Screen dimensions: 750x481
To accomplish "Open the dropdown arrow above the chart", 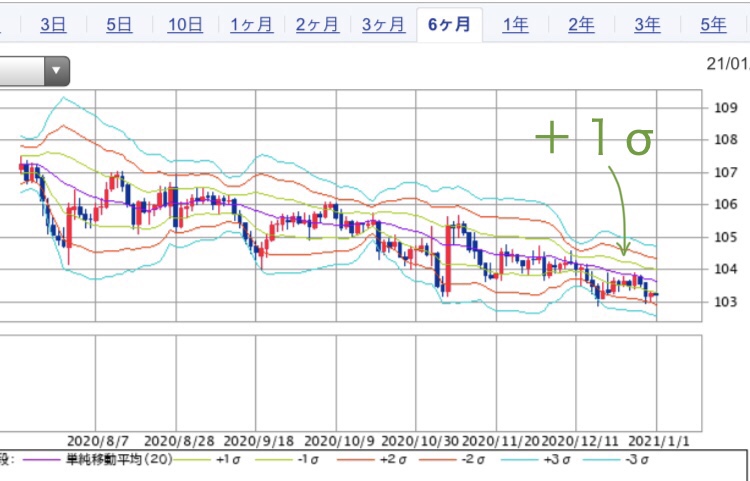I will tap(56, 71).
